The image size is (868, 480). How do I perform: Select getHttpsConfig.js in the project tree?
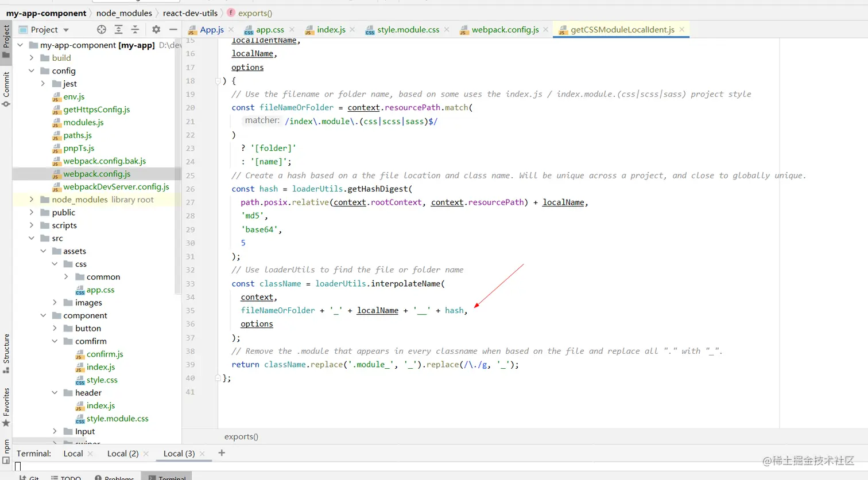tap(96, 110)
